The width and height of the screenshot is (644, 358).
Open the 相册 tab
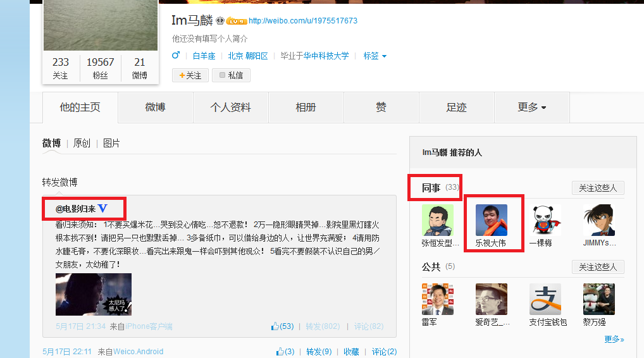[x=306, y=107]
